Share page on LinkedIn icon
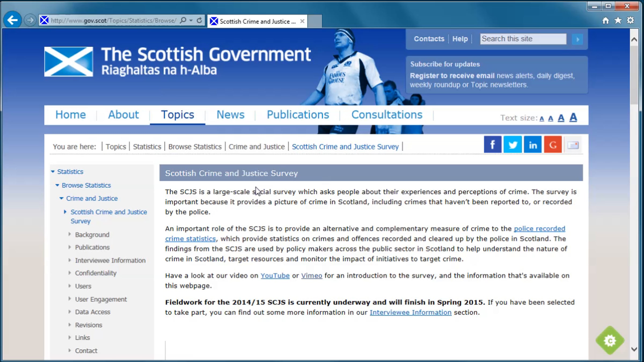This screenshot has height=362, width=644. click(x=533, y=145)
